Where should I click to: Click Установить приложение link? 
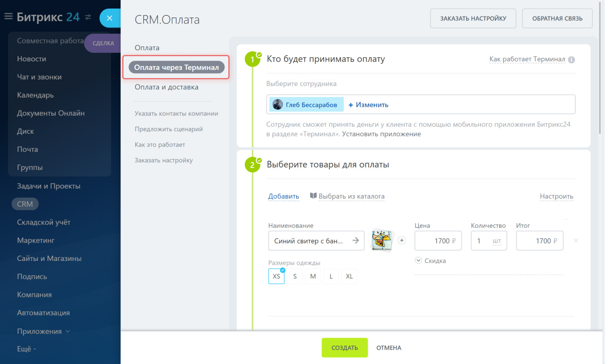(381, 134)
